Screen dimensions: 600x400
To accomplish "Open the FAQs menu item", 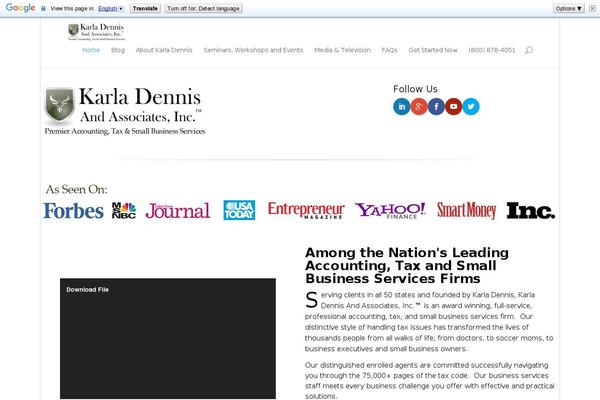I will (390, 50).
